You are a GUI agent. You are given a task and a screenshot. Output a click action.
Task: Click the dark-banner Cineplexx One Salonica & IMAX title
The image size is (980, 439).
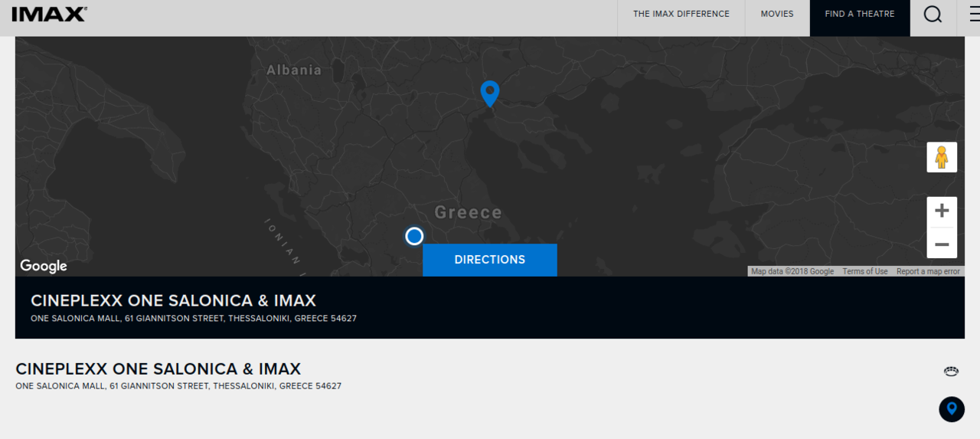click(x=173, y=300)
